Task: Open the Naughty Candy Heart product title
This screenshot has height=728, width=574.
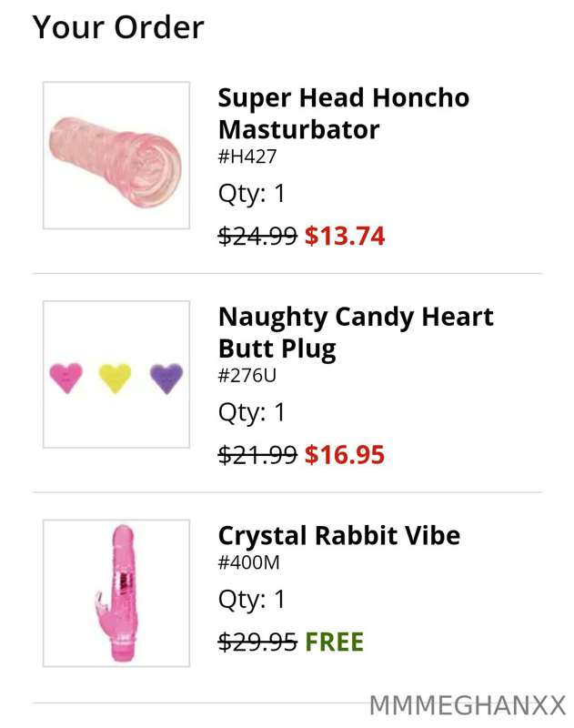Action: pos(356,333)
